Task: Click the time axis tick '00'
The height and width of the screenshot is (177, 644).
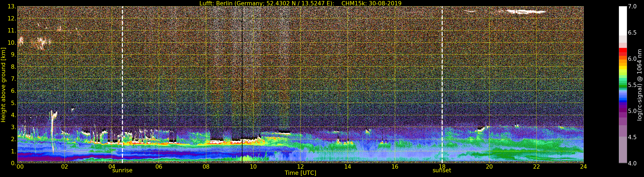Action: (x=20, y=167)
